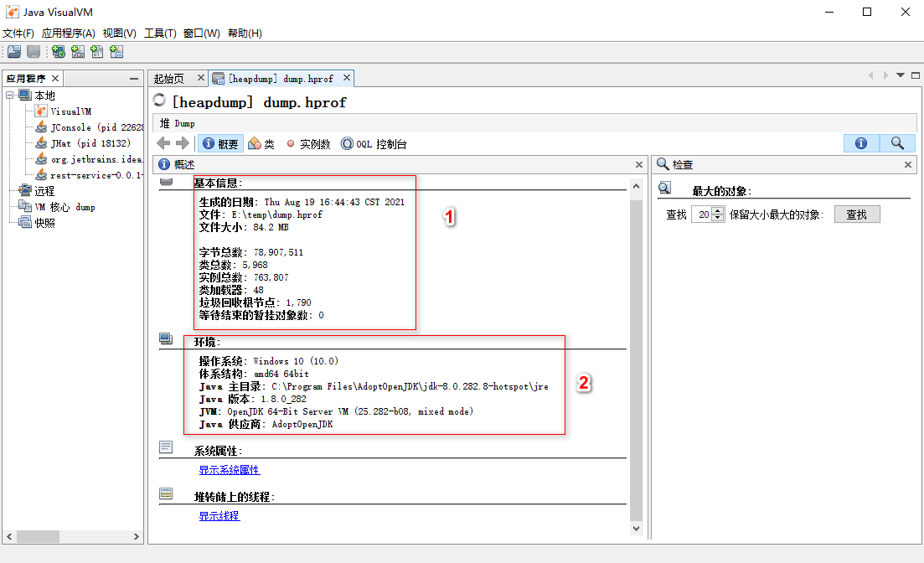This screenshot has height=563, width=924.
Task: Click the VisualVM application icon in tree
Action: [x=41, y=111]
